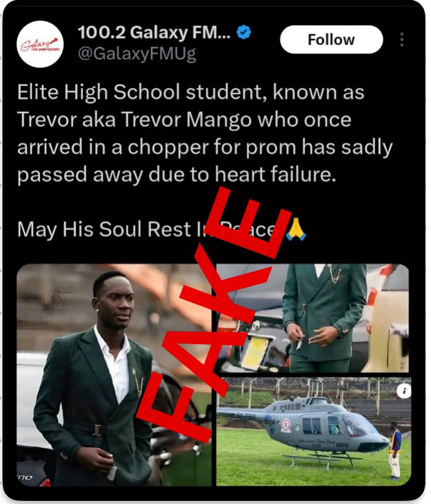Select the tweet text about Trevor Mango

[205, 133]
